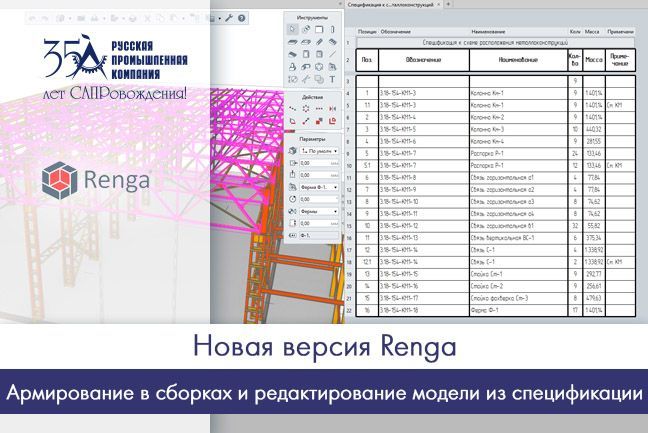Screen dimensions: 648x433
Task: Use the move-along-path action icon
Action: point(293,109)
